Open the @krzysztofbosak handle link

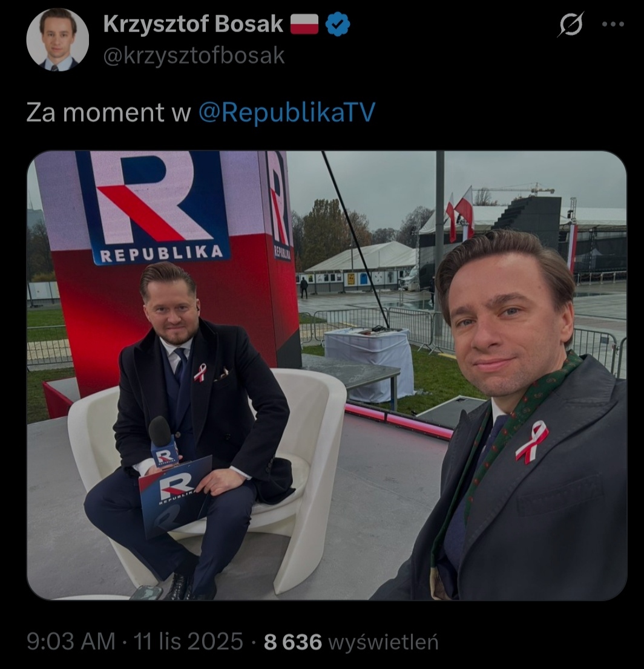point(194,56)
